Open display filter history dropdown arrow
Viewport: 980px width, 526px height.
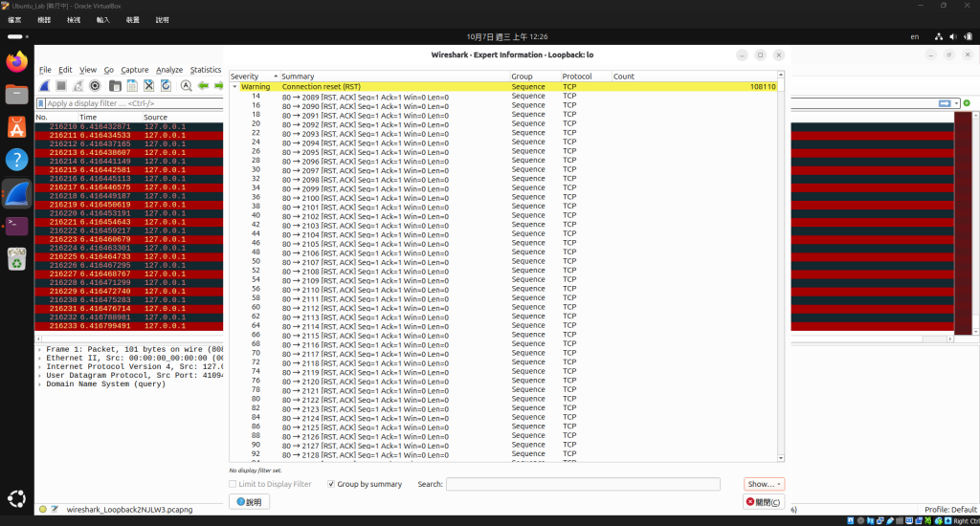pos(957,103)
